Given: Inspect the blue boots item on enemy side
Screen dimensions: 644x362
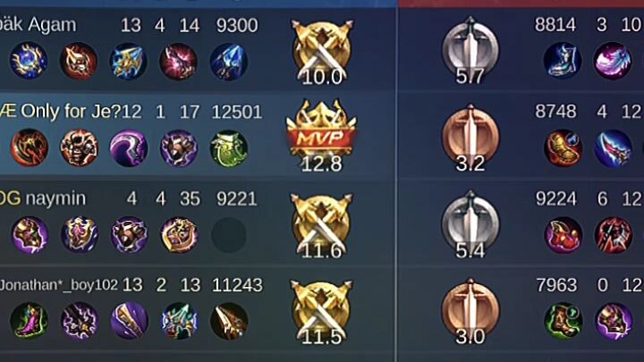Looking at the screenshot, I should point(562,61).
